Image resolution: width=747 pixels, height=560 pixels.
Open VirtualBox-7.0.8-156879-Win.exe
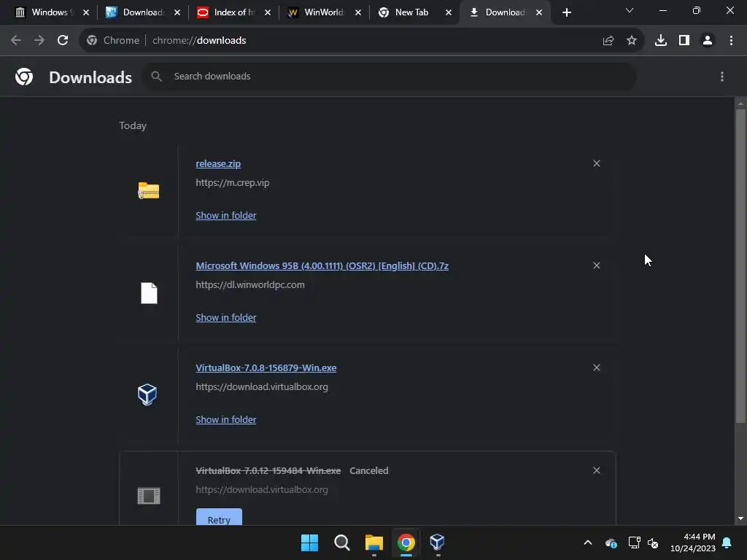tap(266, 367)
